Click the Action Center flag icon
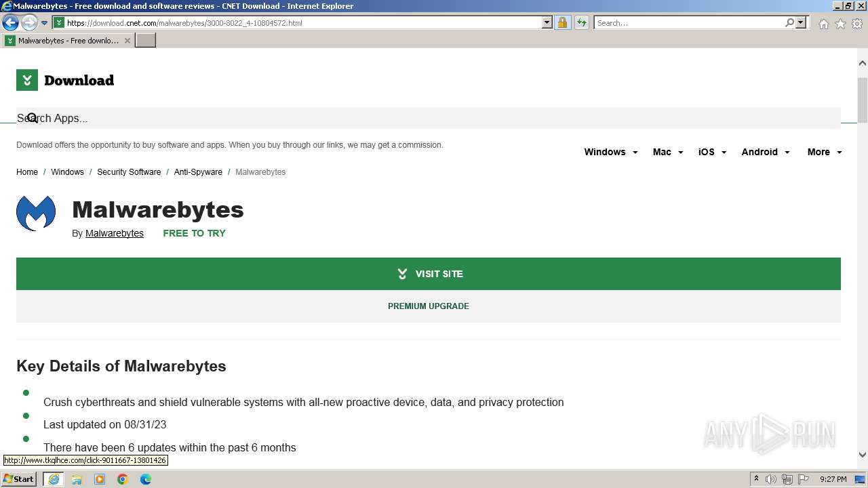Image resolution: width=868 pixels, height=488 pixels. pos(804,479)
